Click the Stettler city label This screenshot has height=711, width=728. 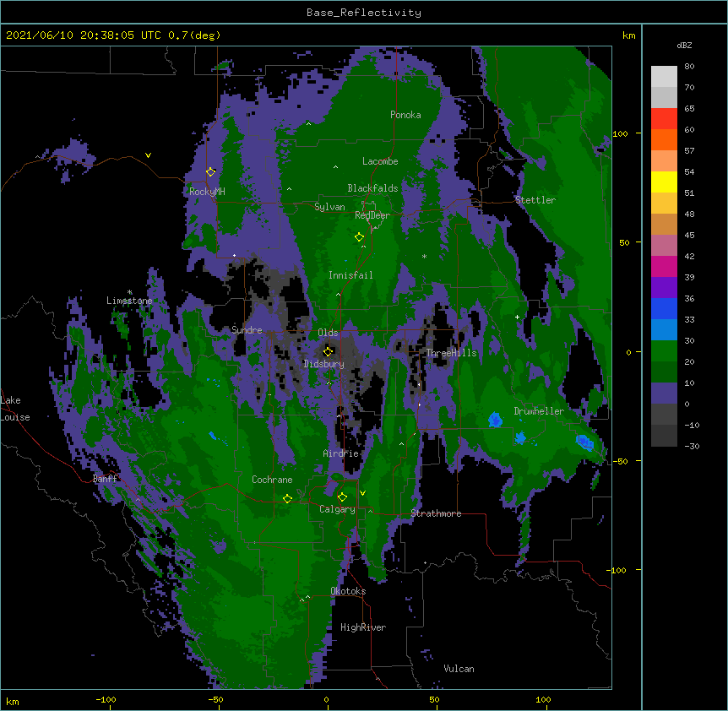tap(535, 200)
